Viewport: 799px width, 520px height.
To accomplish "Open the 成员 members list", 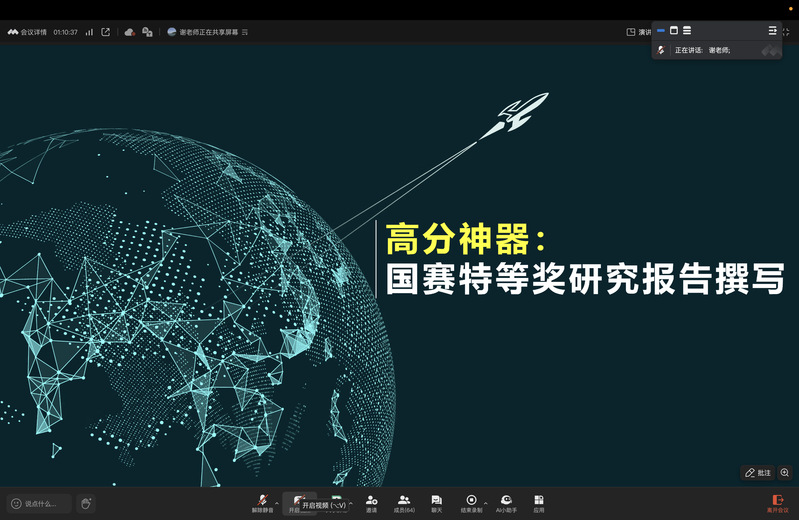I will tap(404, 502).
